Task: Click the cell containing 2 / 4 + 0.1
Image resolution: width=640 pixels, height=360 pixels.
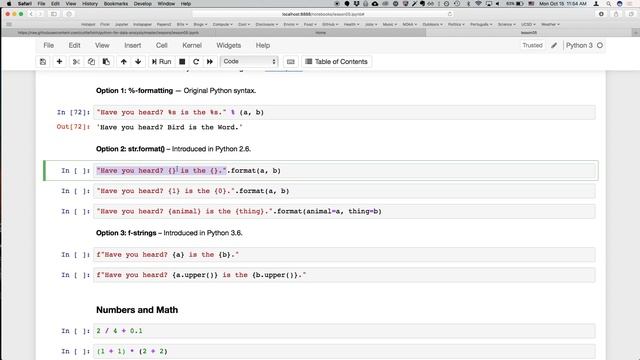Action: click(x=344, y=331)
